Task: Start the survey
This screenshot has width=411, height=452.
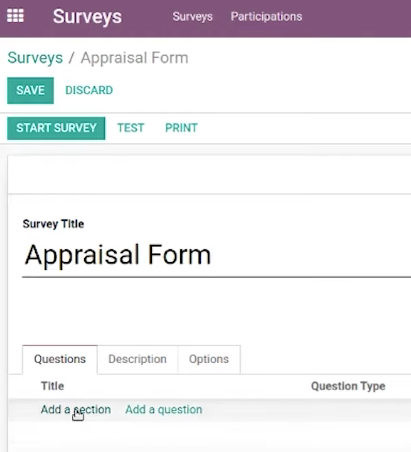Action: pyautogui.click(x=56, y=128)
